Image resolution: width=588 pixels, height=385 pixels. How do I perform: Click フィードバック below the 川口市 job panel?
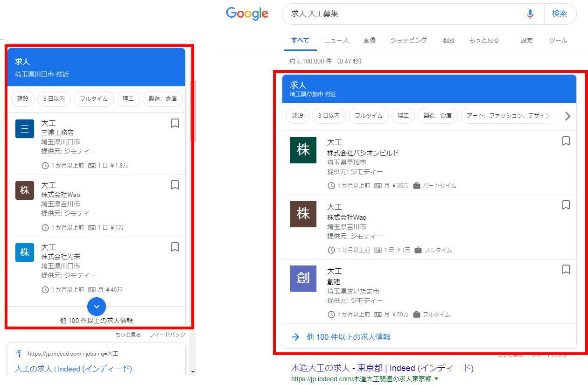(167, 335)
